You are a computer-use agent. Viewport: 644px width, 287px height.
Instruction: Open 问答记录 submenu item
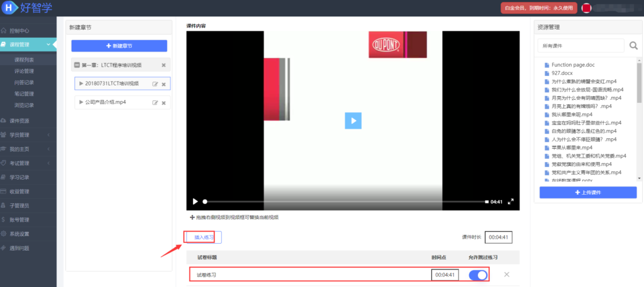click(x=25, y=82)
